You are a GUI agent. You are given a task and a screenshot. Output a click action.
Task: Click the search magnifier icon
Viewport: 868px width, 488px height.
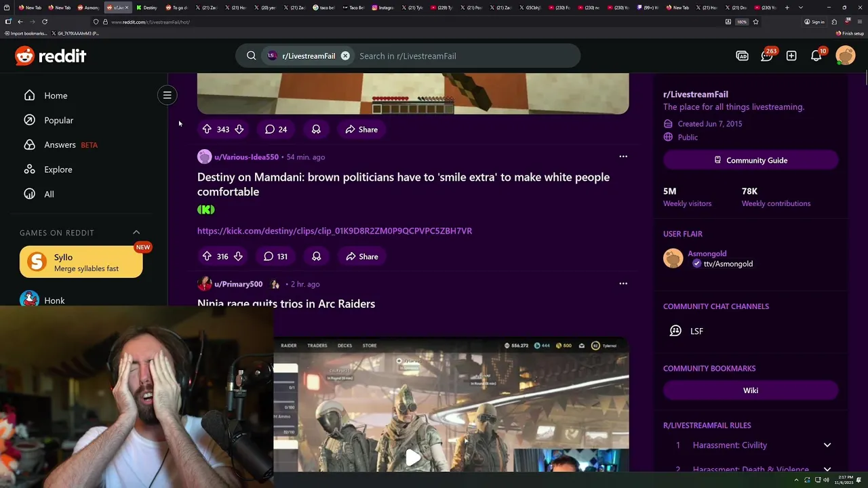tap(251, 56)
